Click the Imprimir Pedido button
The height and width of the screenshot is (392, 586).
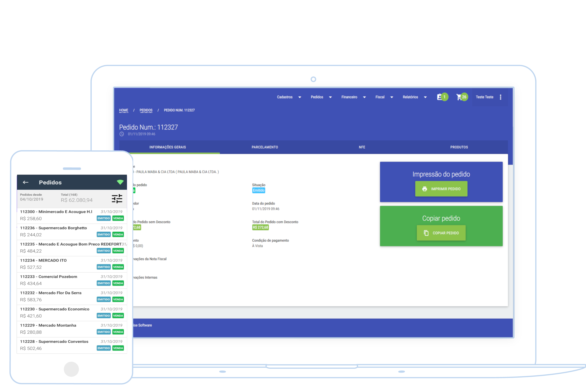click(441, 189)
